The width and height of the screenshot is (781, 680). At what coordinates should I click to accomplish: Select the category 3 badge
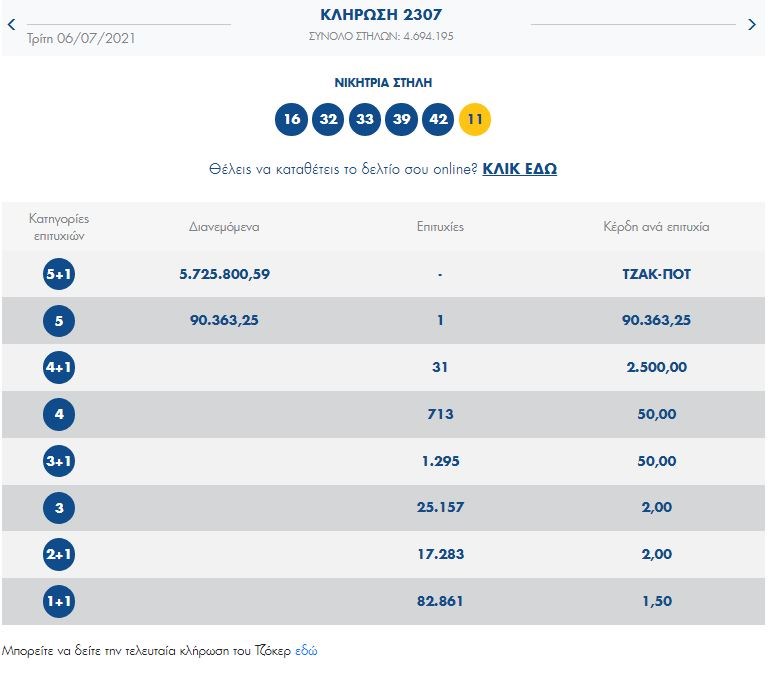tap(59, 508)
